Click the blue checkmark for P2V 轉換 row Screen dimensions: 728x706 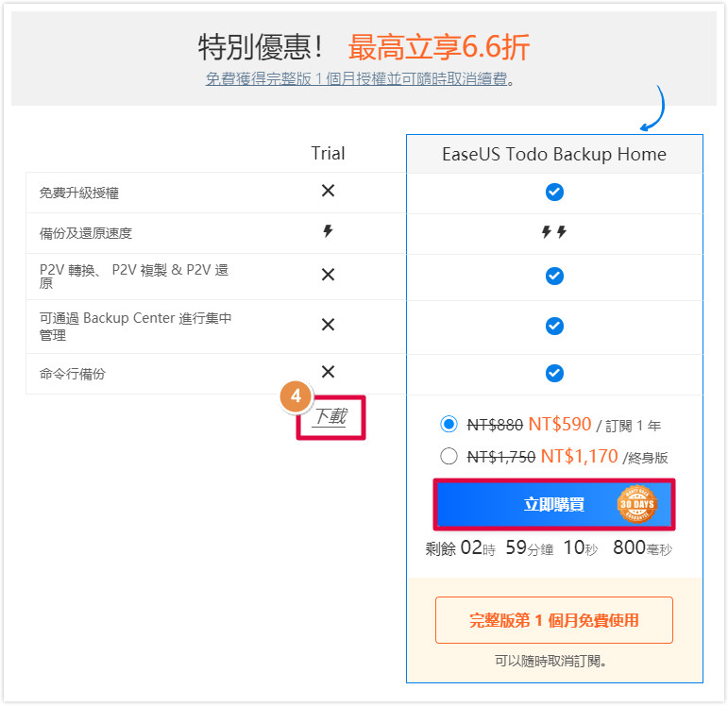pyautogui.click(x=554, y=277)
